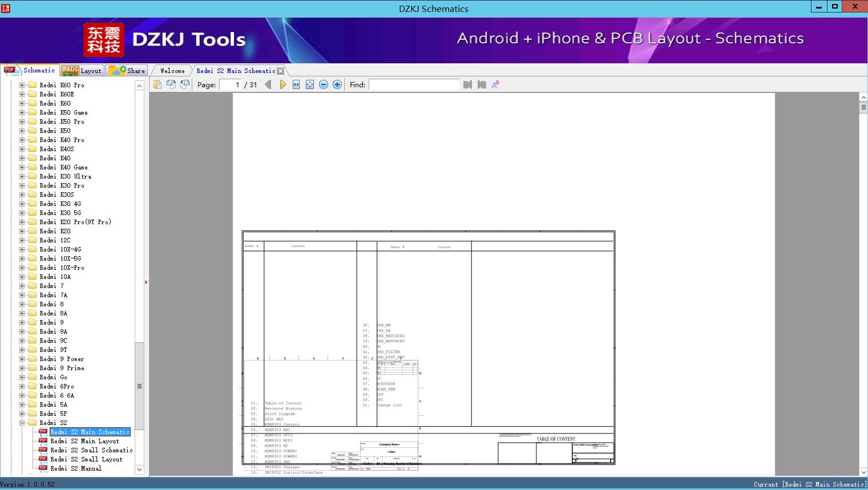Image resolution: width=868 pixels, height=490 pixels.
Task: Collapse the Redmi S2 folder
Action: [x=22, y=423]
